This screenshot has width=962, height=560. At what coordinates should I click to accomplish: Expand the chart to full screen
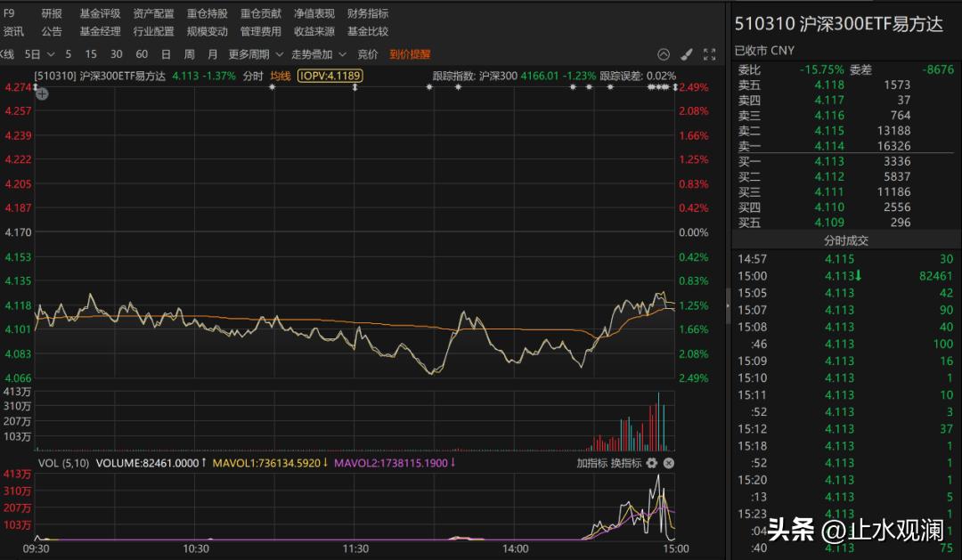pos(709,54)
